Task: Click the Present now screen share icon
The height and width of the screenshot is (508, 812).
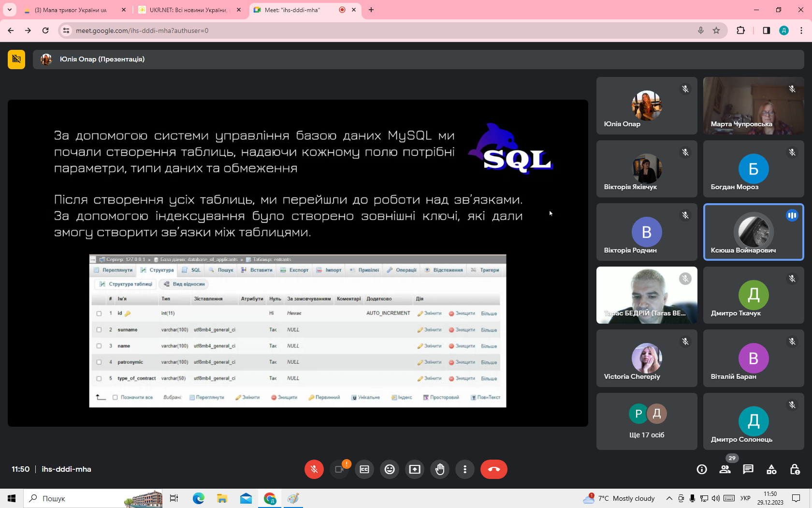Action: [415, 469]
